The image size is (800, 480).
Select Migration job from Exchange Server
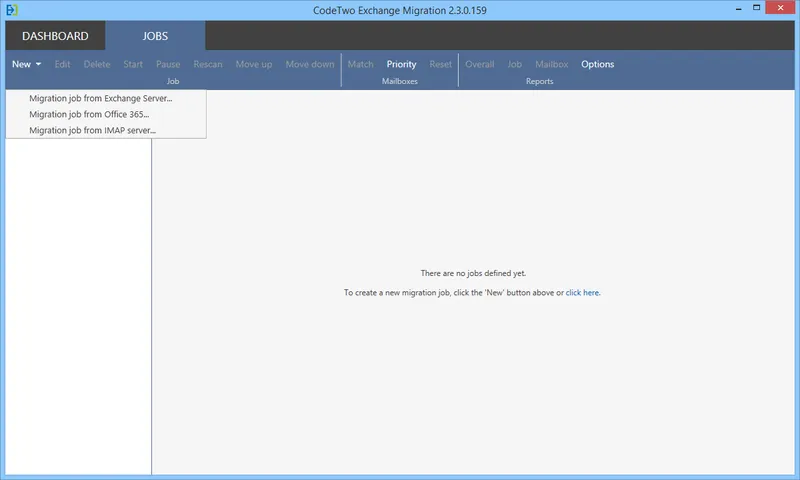[x=100, y=99]
